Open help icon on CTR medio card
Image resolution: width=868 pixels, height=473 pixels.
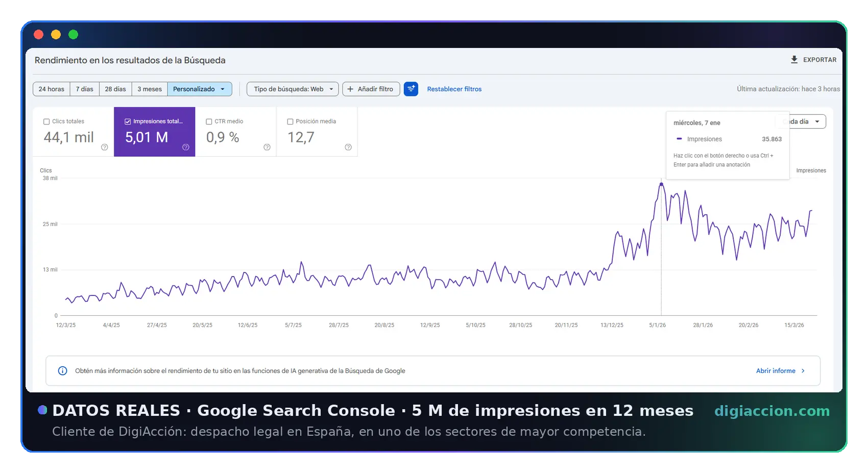[x=267, y=147]
